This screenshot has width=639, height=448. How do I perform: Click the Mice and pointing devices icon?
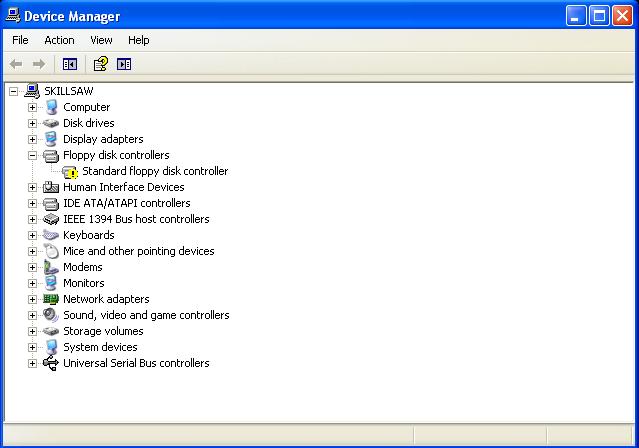[51, 251]
